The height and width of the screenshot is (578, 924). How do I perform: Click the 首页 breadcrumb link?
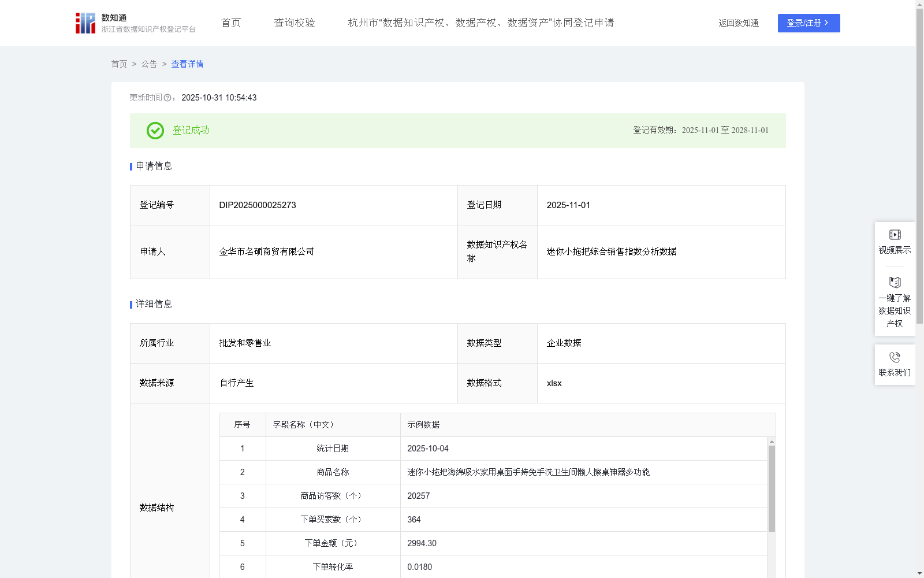119,64
